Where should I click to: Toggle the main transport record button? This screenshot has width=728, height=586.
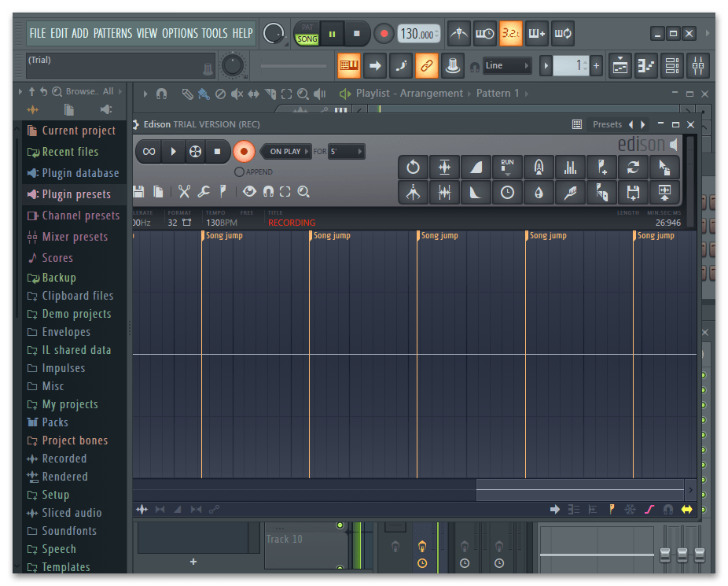(384, 34)
